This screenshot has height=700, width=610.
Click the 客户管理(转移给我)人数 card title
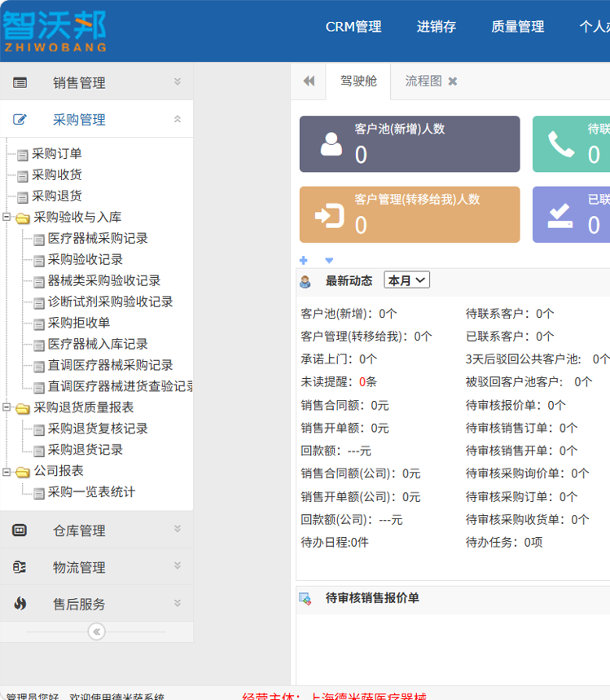click(x=417, y=200)
